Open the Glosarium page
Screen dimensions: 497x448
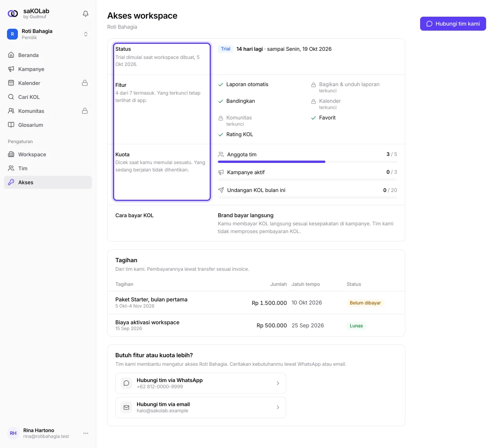(x=48, y=125)
